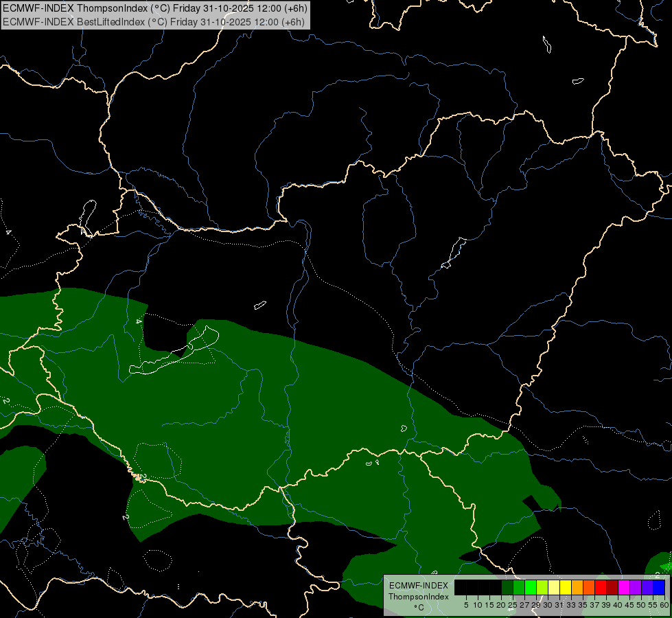The image size is (672, 618).
Task: Select the lime 29–30 legend swatch
Action: point(542,587)
